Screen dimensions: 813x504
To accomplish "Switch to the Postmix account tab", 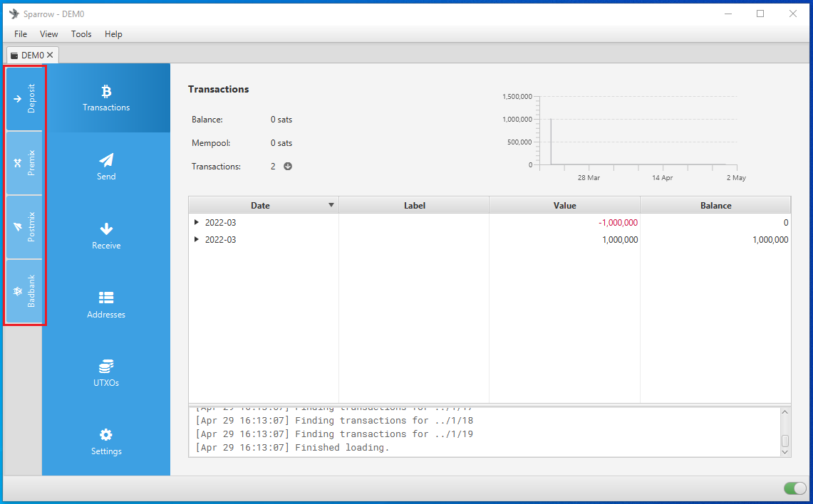I will point(24,227).
